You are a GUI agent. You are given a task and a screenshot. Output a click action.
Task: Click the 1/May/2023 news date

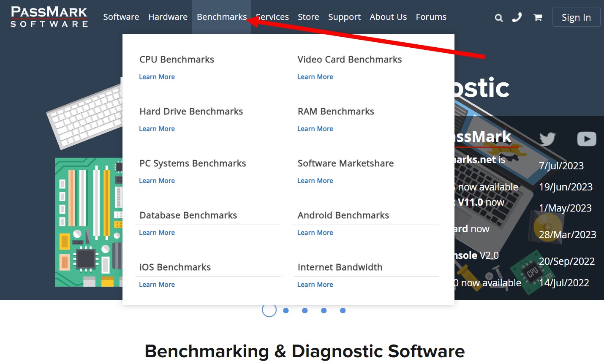click(x=565, y=208)
